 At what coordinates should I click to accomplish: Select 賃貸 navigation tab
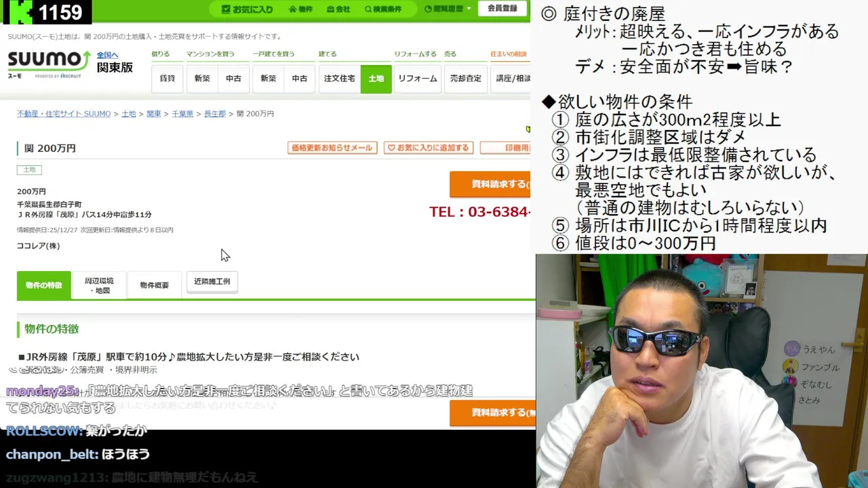(x=167, y=79)
